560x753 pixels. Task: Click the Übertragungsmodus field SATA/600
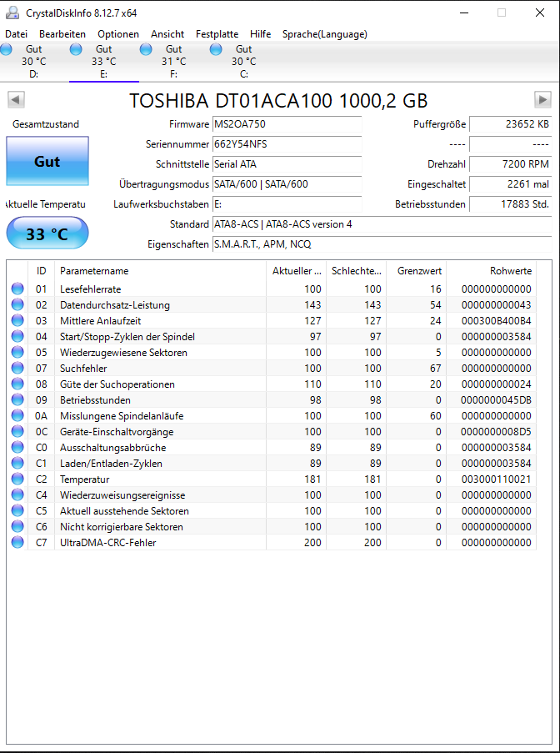point(287,184)
